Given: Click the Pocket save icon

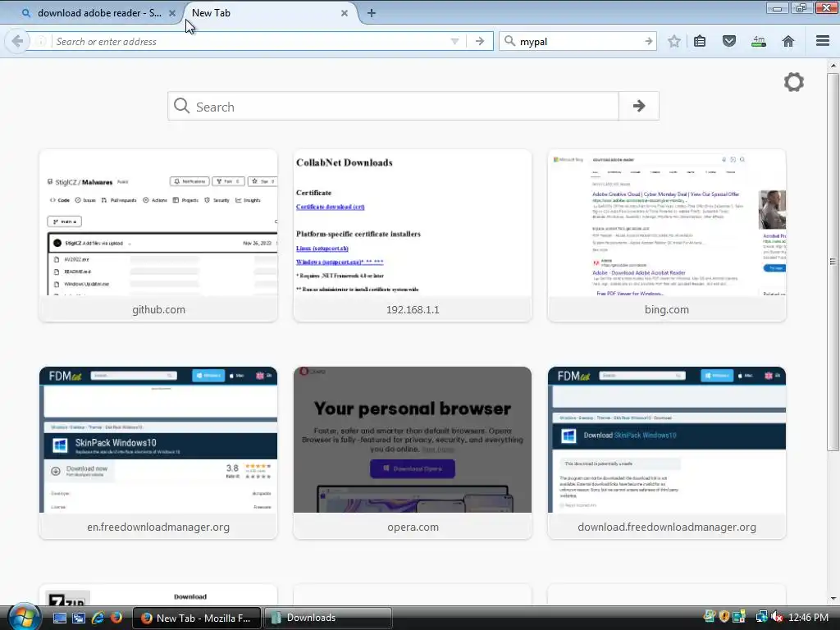Looking at the screenshot, I should click(729, 41).
